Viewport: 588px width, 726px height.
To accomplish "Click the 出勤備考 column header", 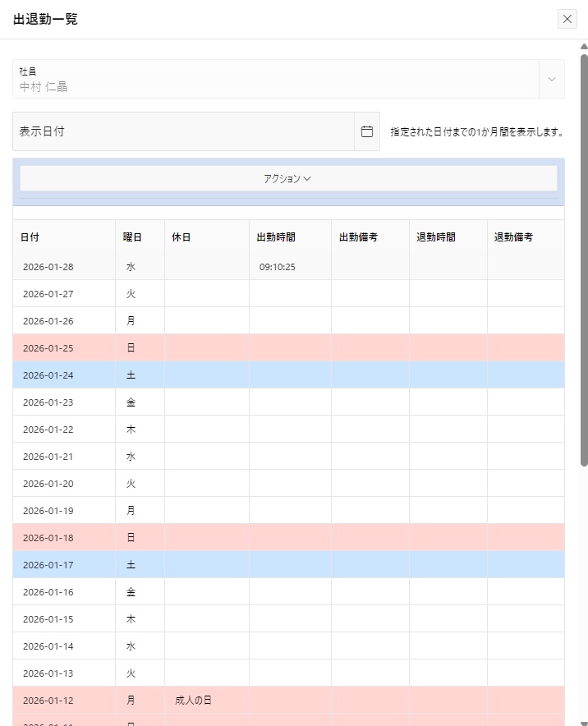I will (x=358, y=237).
